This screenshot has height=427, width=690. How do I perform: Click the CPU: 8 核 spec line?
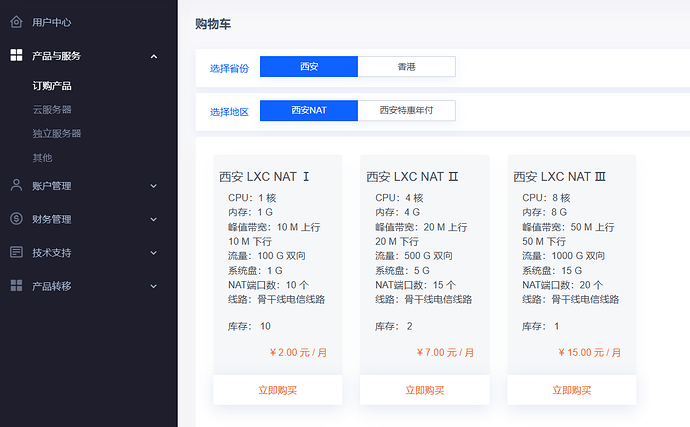pyautogui.click(x=546, y=198)
